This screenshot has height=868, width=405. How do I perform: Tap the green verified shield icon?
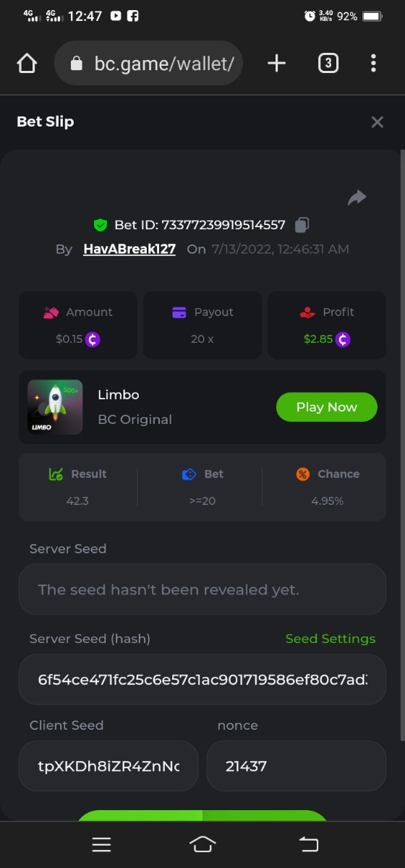[x=101, y=225]
